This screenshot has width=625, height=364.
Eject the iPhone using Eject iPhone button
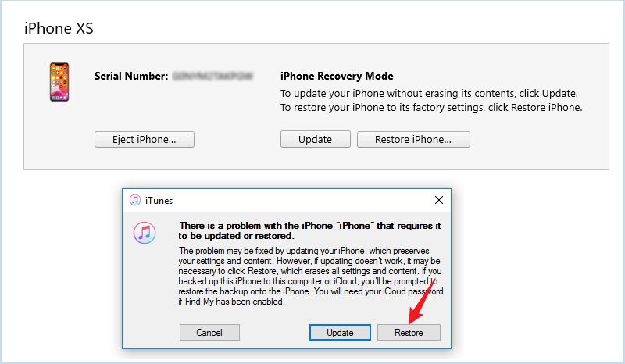[145, 140]
